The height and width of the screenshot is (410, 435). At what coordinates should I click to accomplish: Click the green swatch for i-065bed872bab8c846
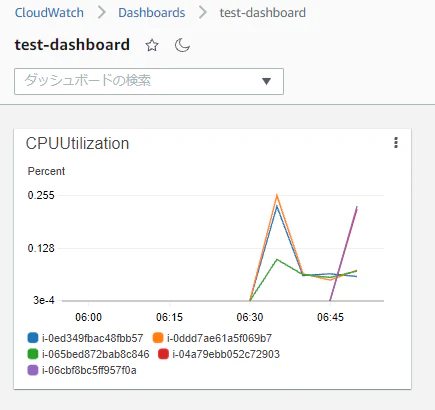[33, 354]
